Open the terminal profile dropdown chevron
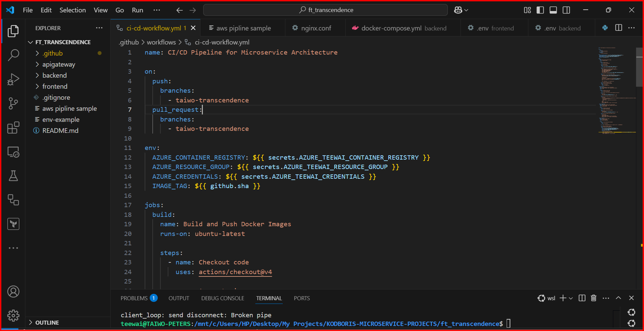 pos(571,298)
